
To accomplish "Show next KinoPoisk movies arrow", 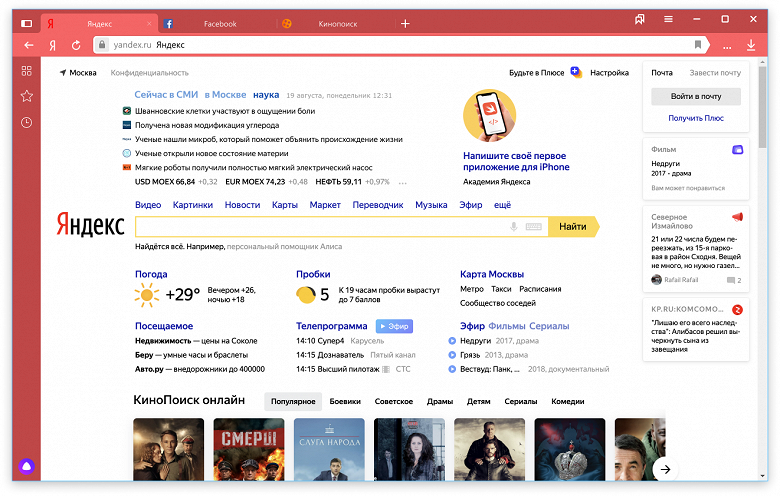I will (665, 469).
